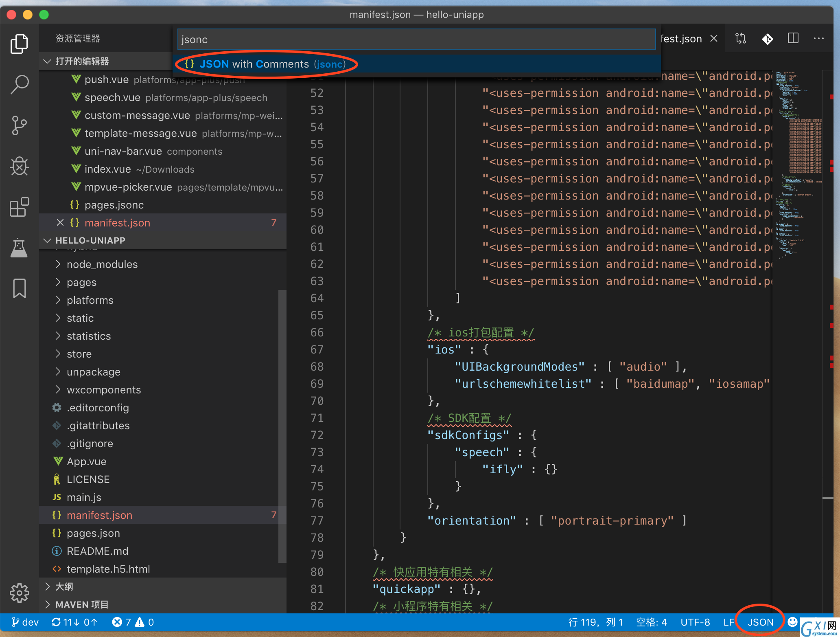Image resolution: width=840 pixels, height=637 pixels.
Task: Open the Explorer view in the activity bar
Action: point(19,44)
